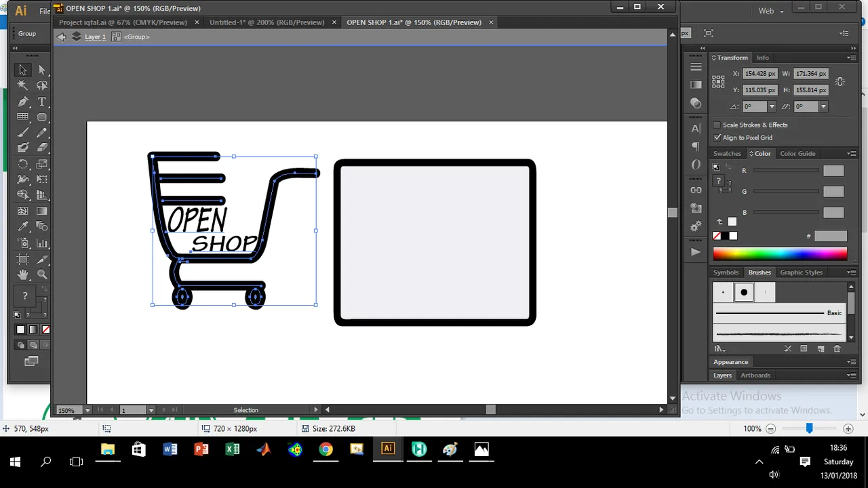Select the Paintbrush tool
Viewport: 868px width, 488px height.
(22, 133)
